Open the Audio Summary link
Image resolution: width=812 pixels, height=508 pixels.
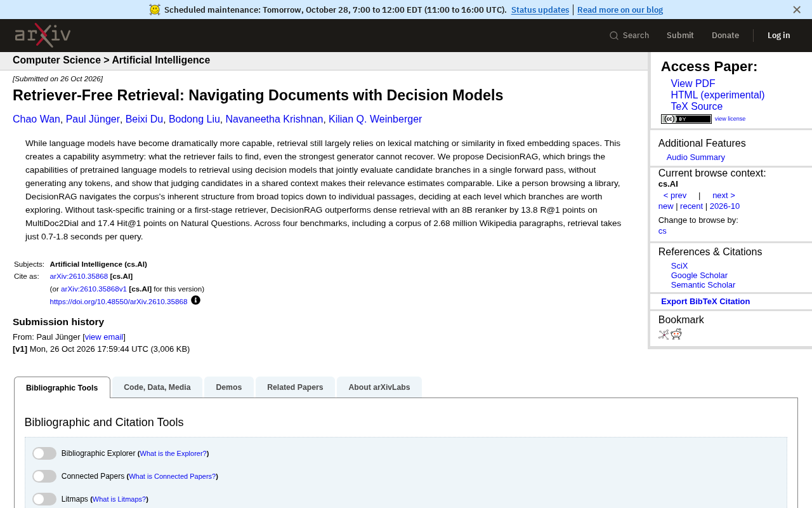tap(695, 157)
